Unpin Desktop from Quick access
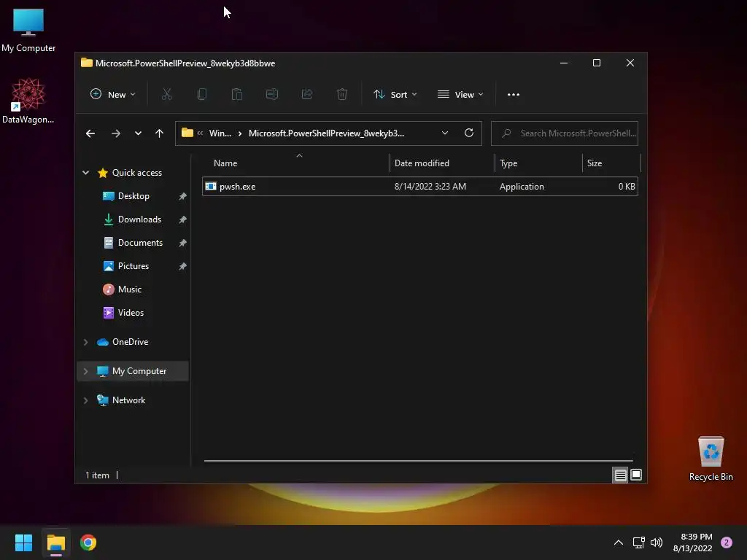 [x=182, y=196]
